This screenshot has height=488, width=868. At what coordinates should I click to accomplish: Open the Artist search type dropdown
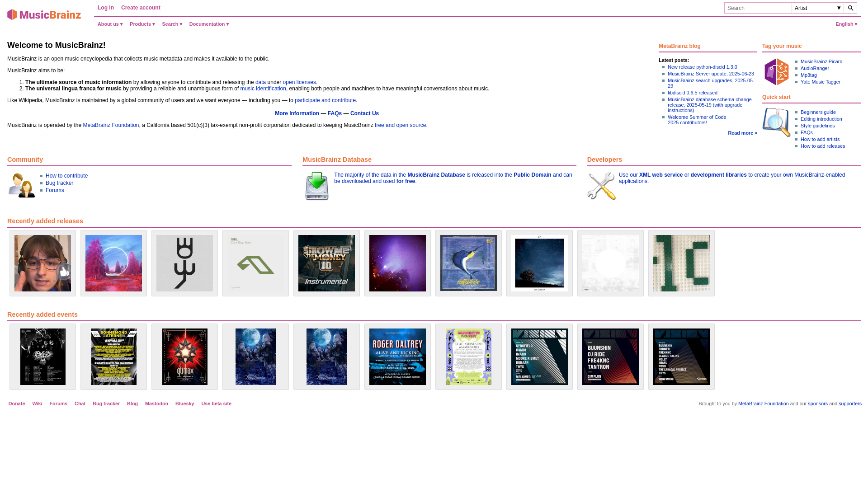coord(818,8)
